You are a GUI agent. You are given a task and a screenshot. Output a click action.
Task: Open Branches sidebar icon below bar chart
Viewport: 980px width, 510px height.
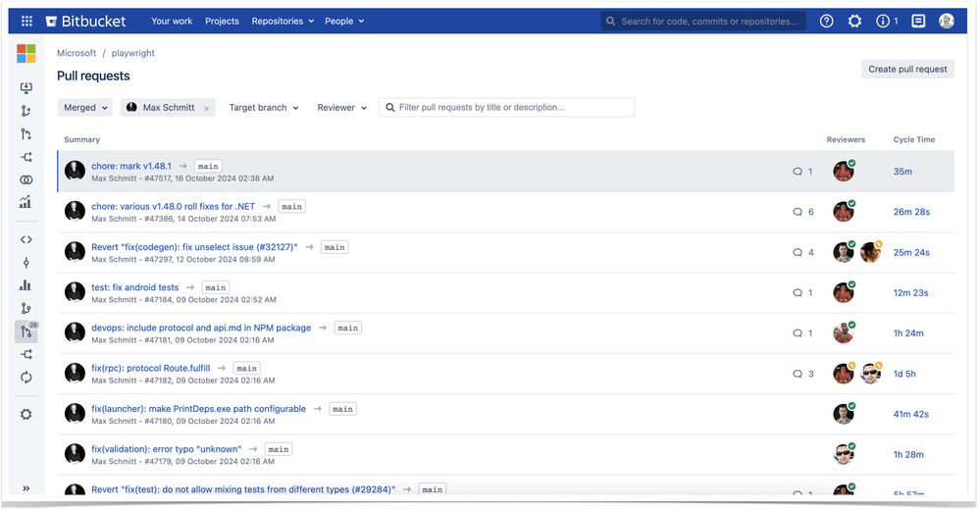coord(26,308)
